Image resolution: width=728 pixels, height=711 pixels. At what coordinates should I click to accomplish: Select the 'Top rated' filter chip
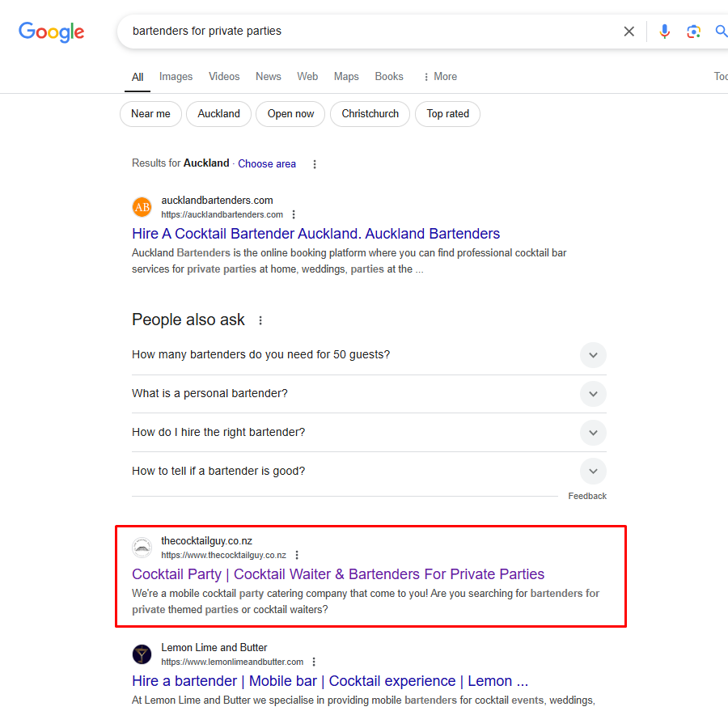pos(447,114)
